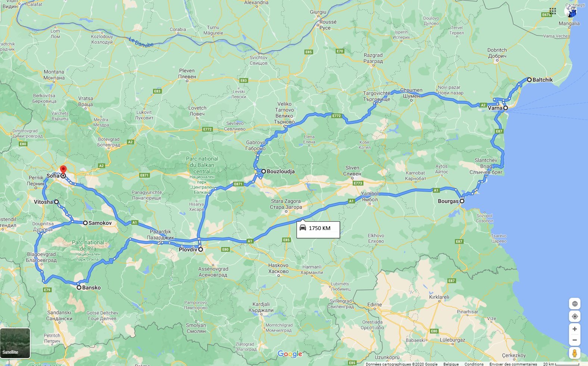
Task: Select the Bansko route waypoint
Action: 79,288
